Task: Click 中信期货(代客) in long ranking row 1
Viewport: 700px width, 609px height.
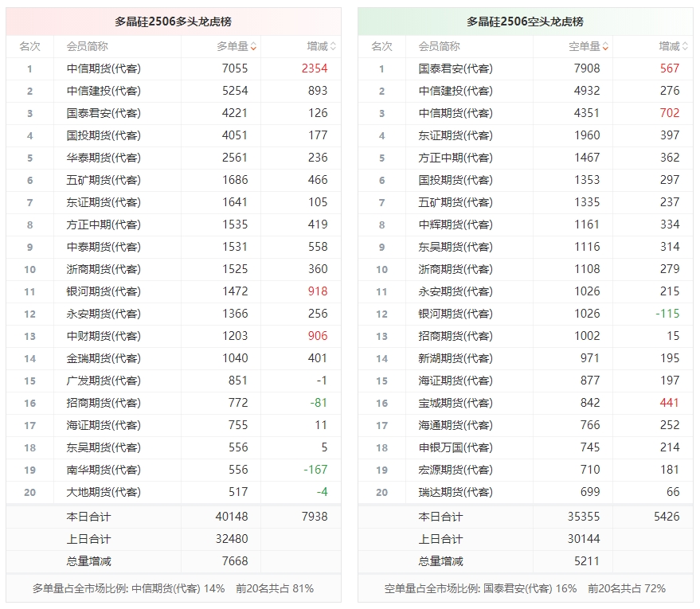Action: point(104,68)
